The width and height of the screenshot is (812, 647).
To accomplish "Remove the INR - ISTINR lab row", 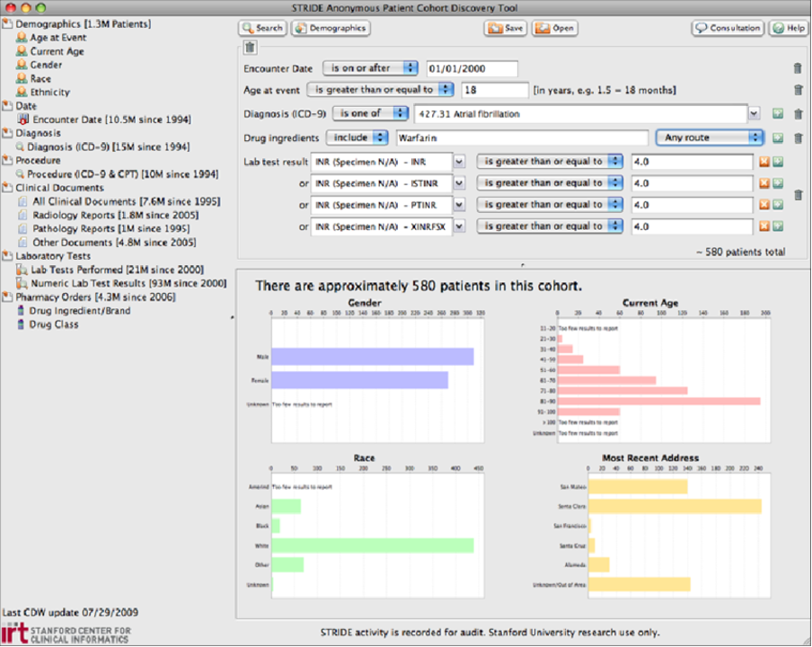I will pyautogui.click(x=763, y=183).
